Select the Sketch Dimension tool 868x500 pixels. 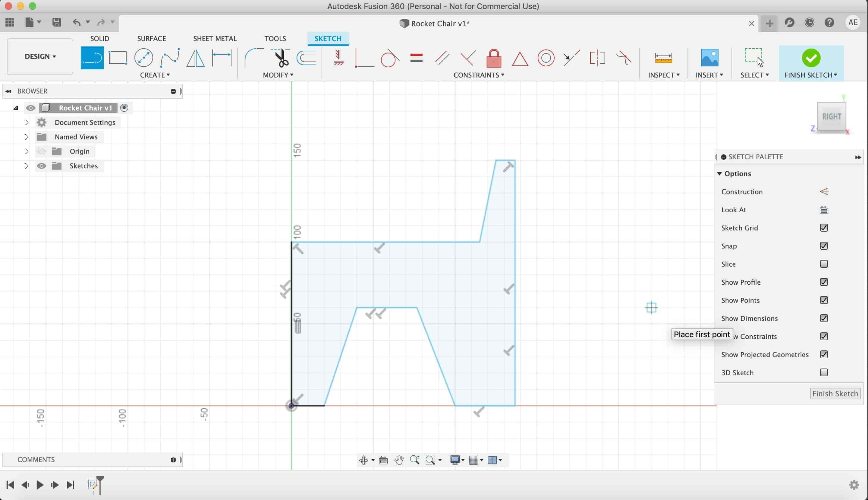pyautogui.click(x=222, y=58)
